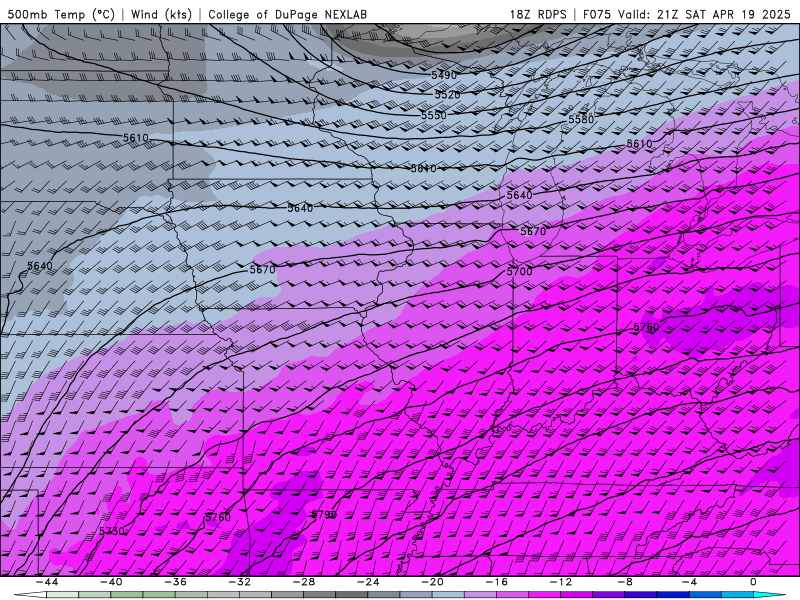Click the 5550 contour label

434,116
